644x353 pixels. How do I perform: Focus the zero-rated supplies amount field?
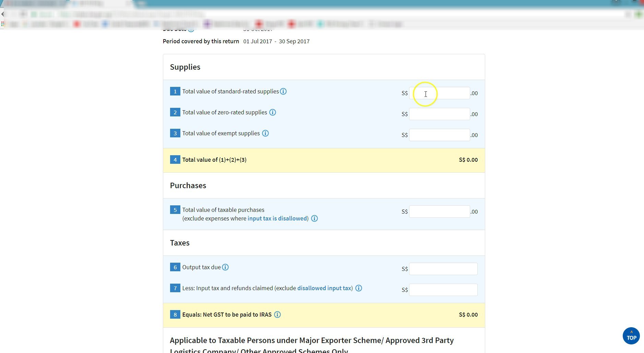(x=439, y=114)
